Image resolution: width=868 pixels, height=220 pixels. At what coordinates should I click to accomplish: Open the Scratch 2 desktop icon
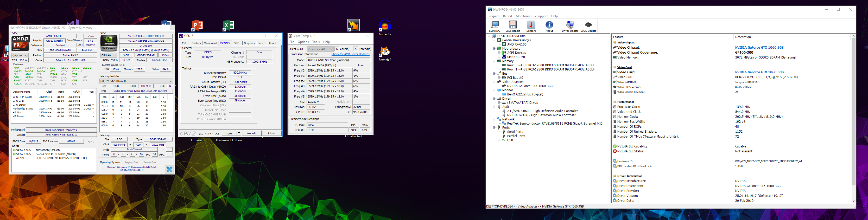(x=384, y=54)
